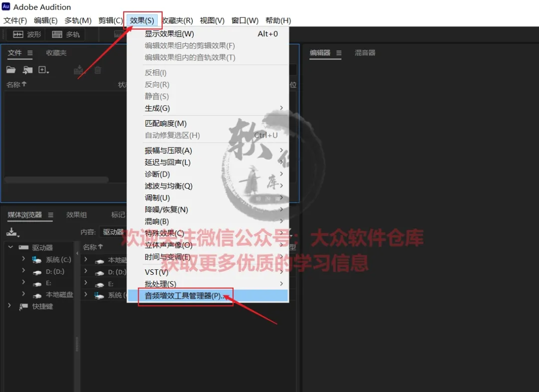Sort files by 名称 column header

click(x=16, y=84)
